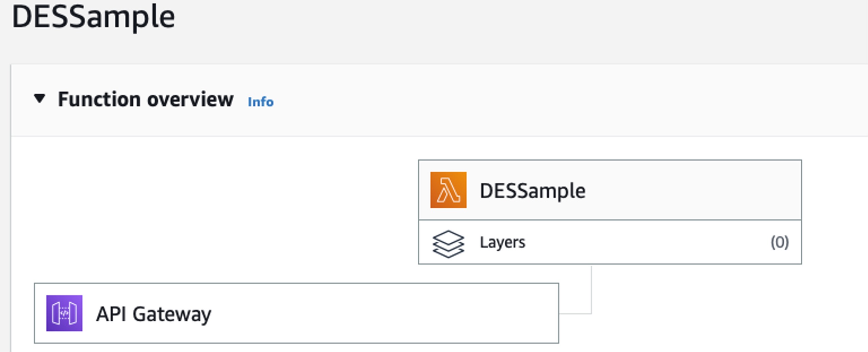Select the DESSample name in the function card
Image resolution: width=868 pixels, height=352 pixels.
533,191
